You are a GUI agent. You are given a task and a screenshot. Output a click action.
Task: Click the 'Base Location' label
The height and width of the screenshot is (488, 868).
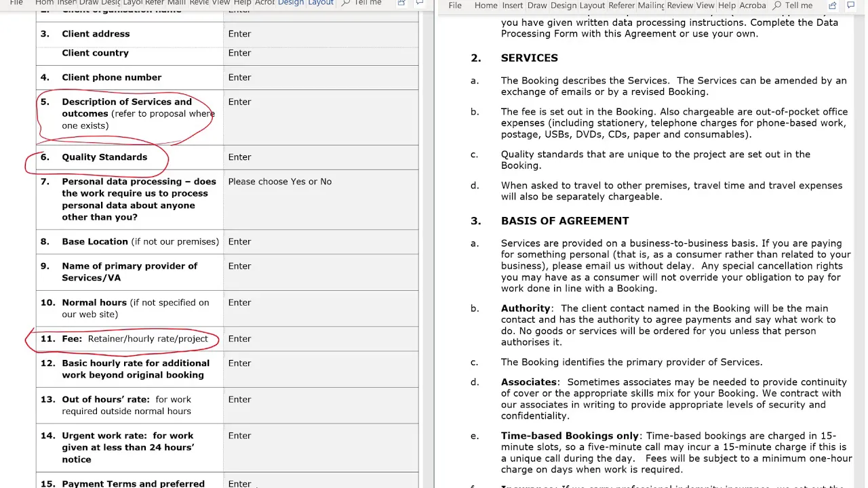click(95, 242)
